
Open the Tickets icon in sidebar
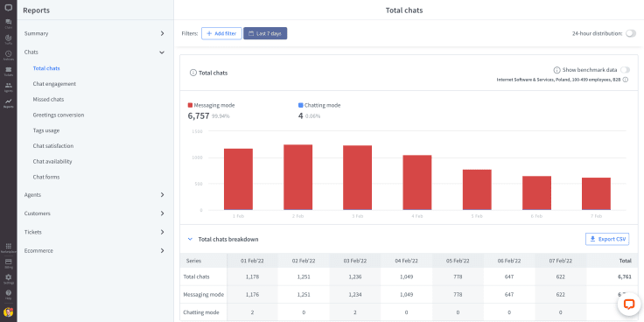pos(8,71)
